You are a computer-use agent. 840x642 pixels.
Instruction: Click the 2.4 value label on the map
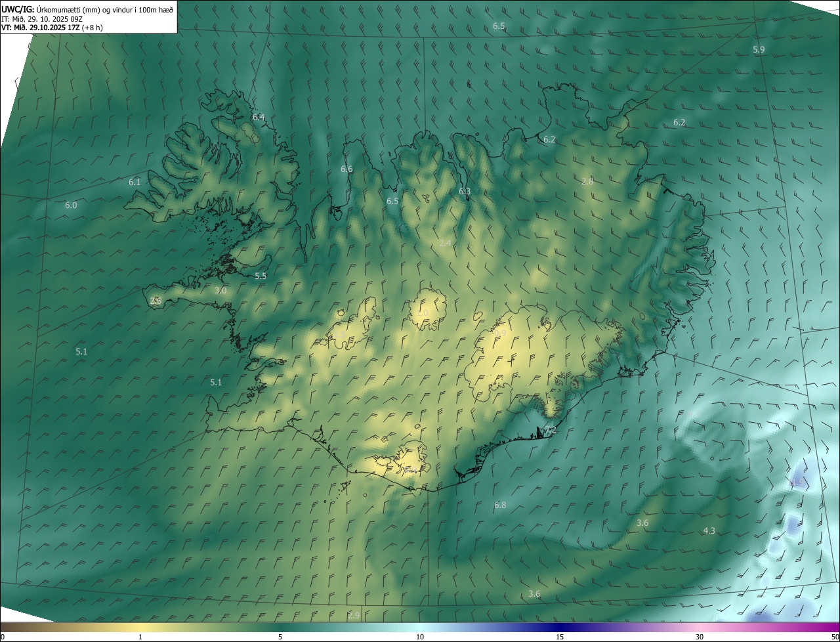445,244
